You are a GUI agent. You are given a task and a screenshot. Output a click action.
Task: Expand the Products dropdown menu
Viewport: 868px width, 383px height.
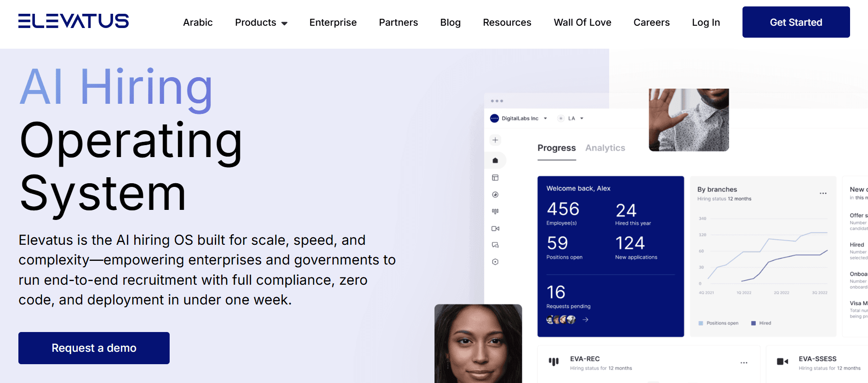tap(261, 23)
